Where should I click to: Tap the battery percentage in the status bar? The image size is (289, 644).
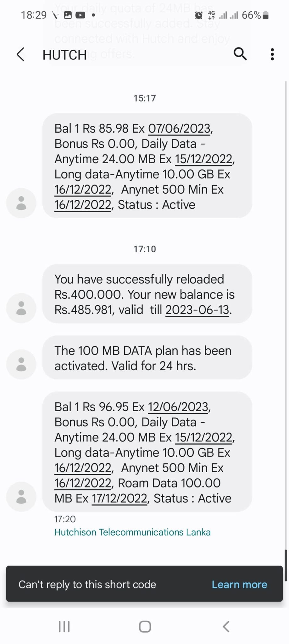tap(251, 15)
